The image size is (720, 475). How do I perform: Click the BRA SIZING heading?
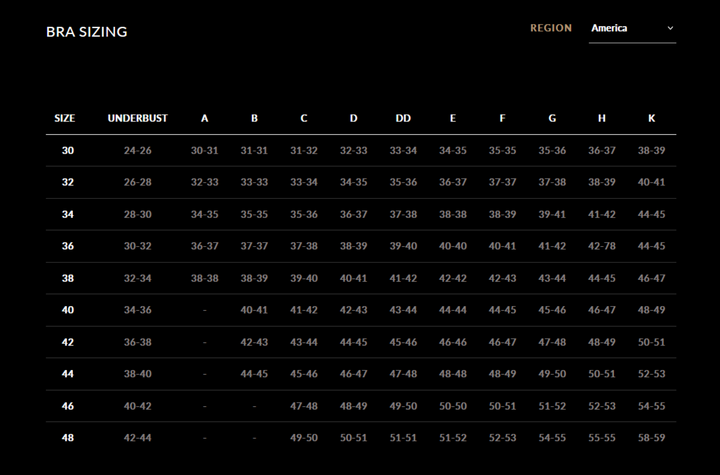(87, 32)
